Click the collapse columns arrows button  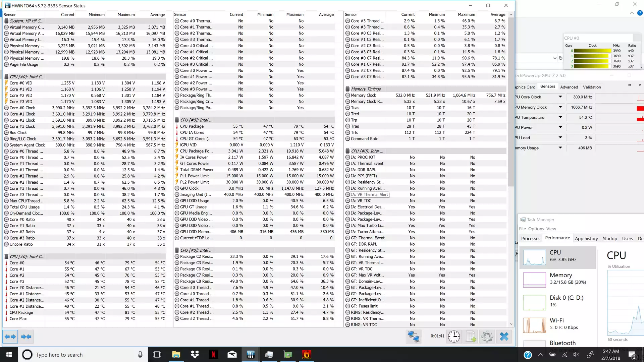click(x=26, y=337)
